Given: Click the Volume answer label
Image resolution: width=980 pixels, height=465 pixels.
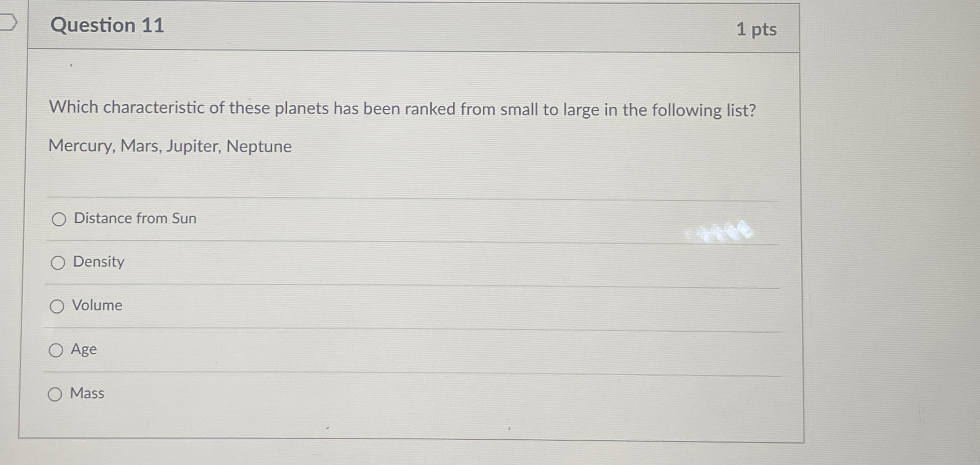Looking at the screenshot, I should (x=96, y=306).
